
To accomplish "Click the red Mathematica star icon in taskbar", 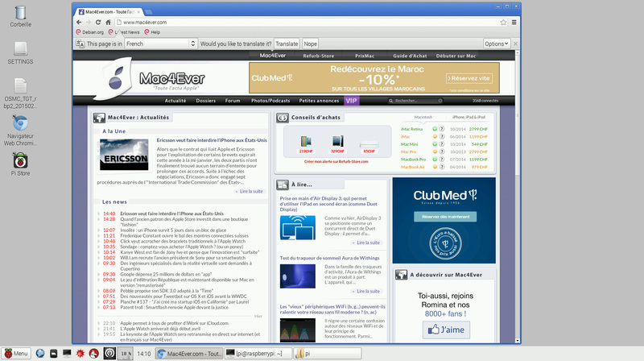I will [80, 353].
